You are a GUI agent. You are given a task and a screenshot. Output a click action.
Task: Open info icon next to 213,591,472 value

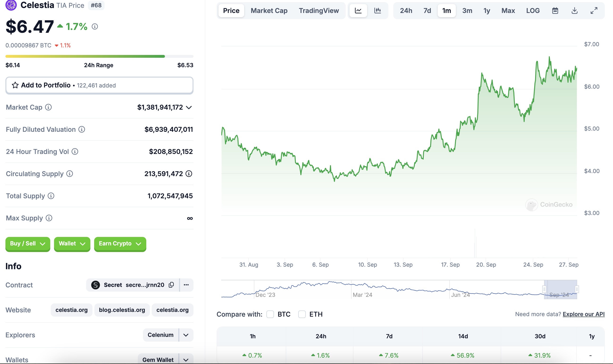(x=189, y=174)
